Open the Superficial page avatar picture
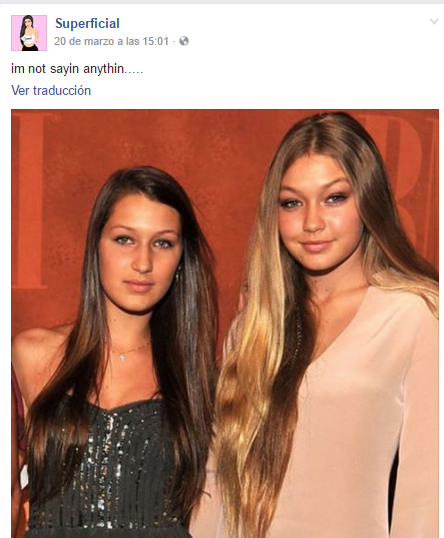The height and width of the screenshot is (538, 444). coord(29,33)
